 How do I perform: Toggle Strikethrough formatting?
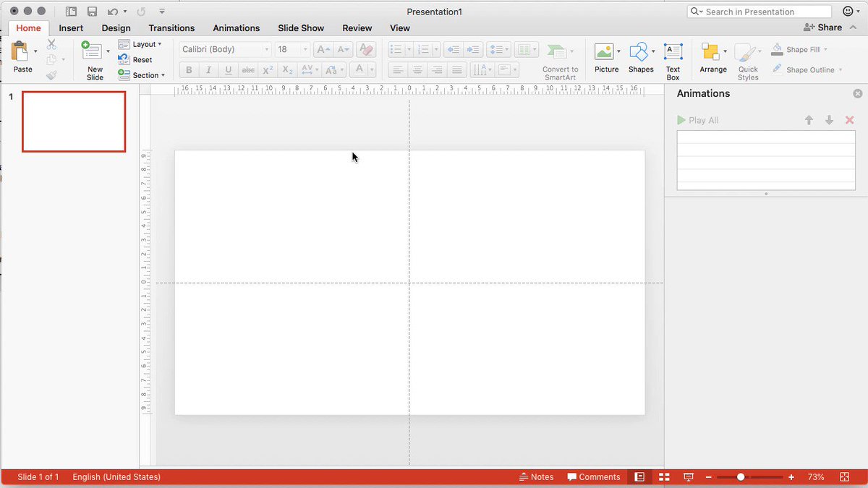(x=248, y=70)
